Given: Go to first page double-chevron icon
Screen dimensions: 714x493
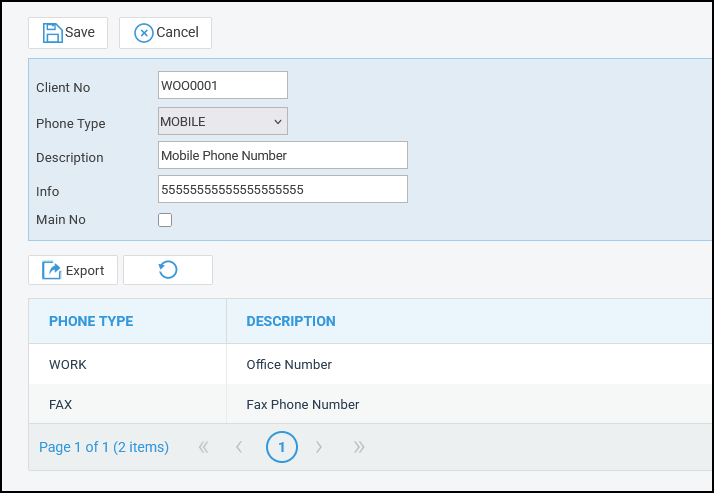Looking at the screenshot, I should [204, 447].
